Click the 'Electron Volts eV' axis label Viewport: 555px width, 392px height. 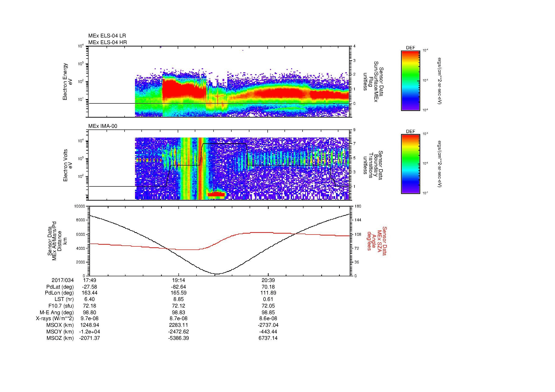point(68,165)
